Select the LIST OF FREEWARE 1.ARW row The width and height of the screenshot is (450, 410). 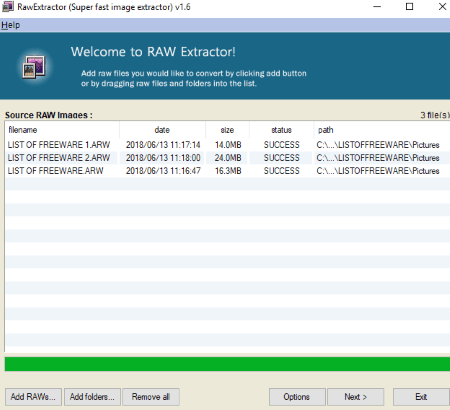click(227, 145)
